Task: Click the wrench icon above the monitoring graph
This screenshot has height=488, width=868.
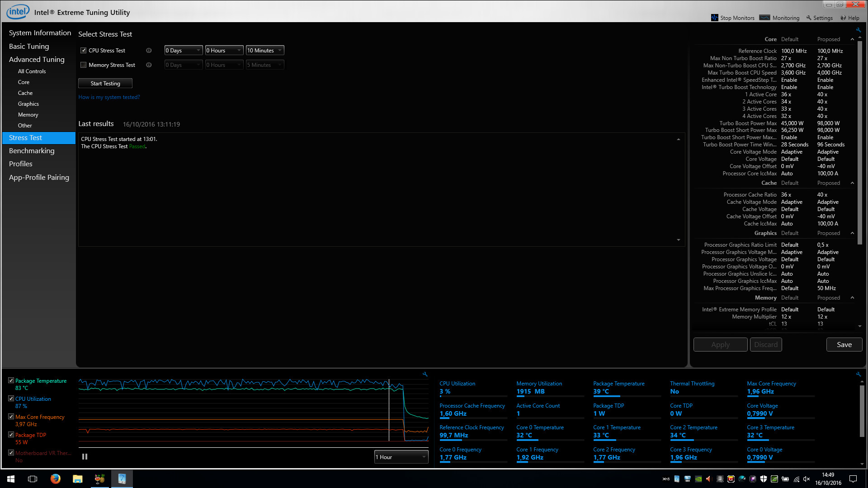Action: click(425, 374)
